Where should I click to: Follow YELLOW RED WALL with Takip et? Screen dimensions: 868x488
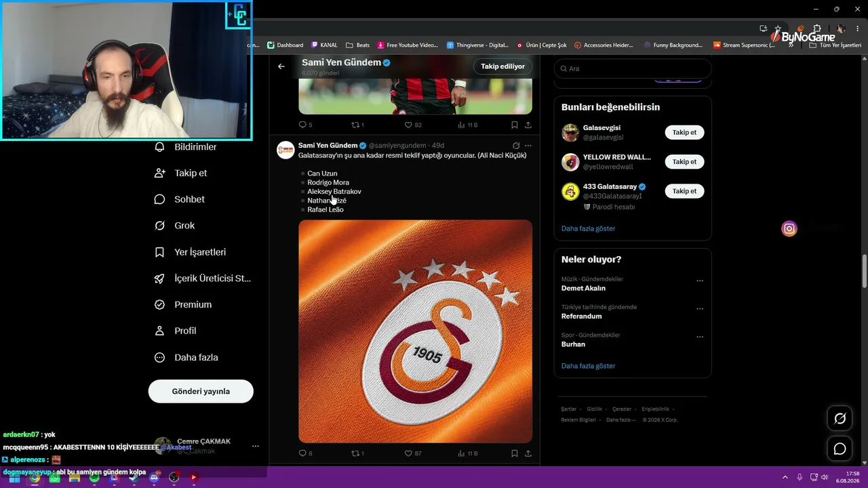click(684, 161)
